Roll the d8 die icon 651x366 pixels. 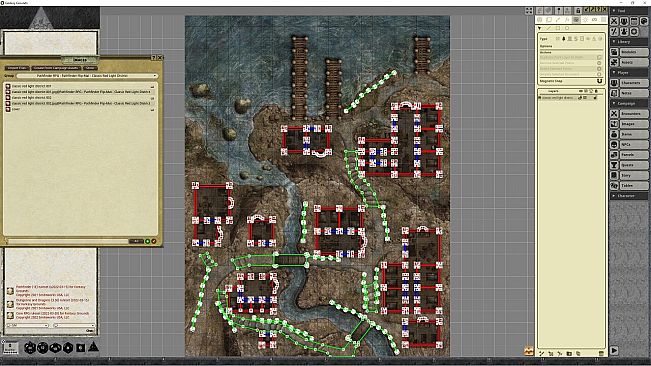coord(68,347)
